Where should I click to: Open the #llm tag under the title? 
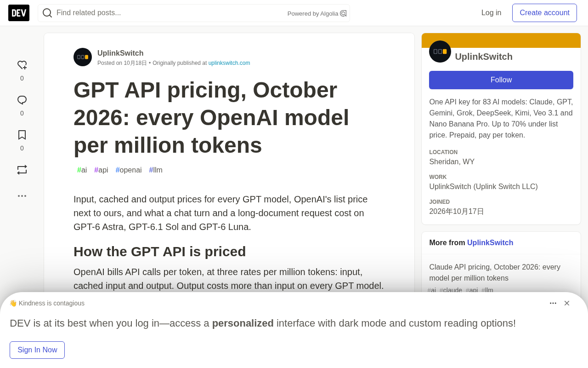click(x=156, y=170)
